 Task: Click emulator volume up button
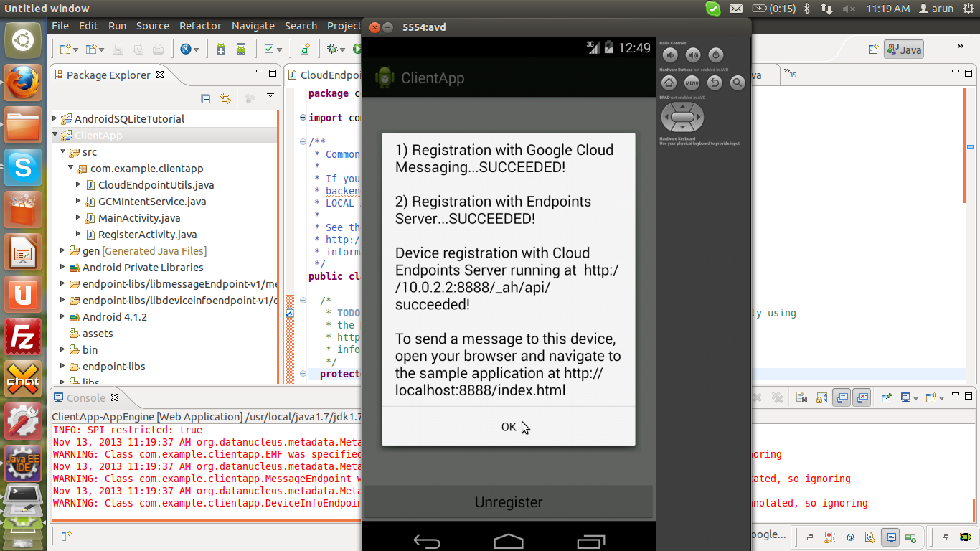point(692,55)
